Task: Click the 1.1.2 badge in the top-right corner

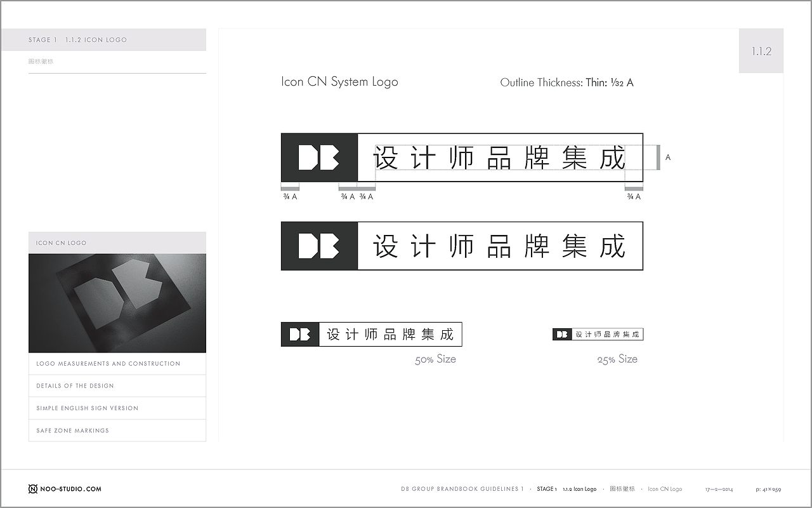Action: [x=761, y=51]
